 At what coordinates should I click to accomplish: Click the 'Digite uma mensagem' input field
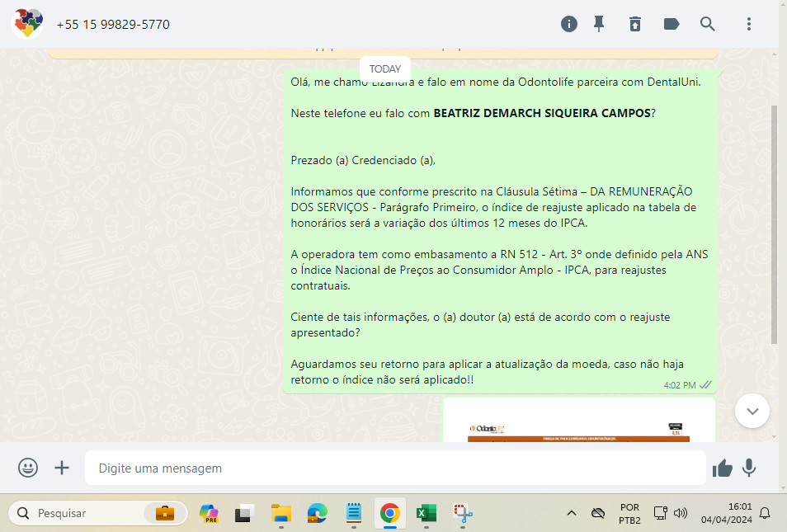coord(396,468)
